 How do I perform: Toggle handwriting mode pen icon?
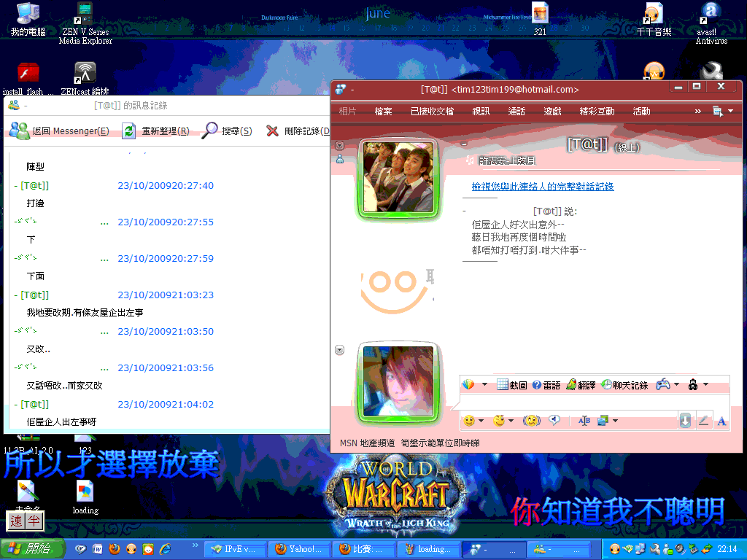click(703, 421)
